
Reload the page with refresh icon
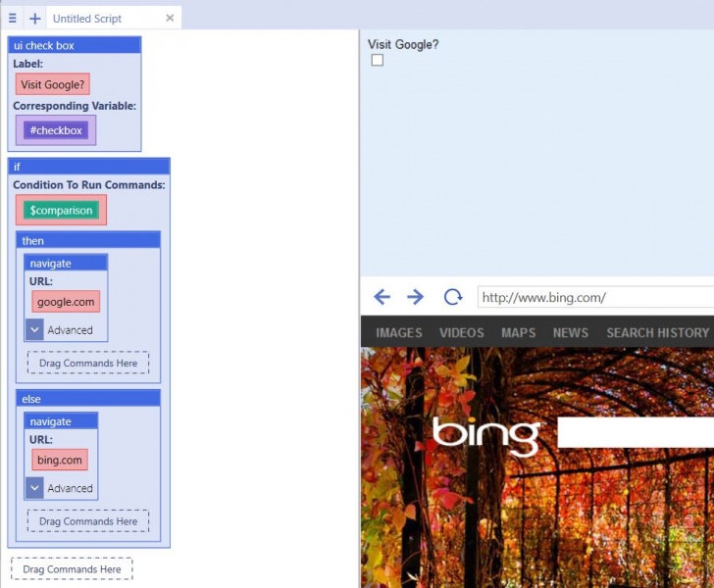pyautogui.click(x=453, y=297)
